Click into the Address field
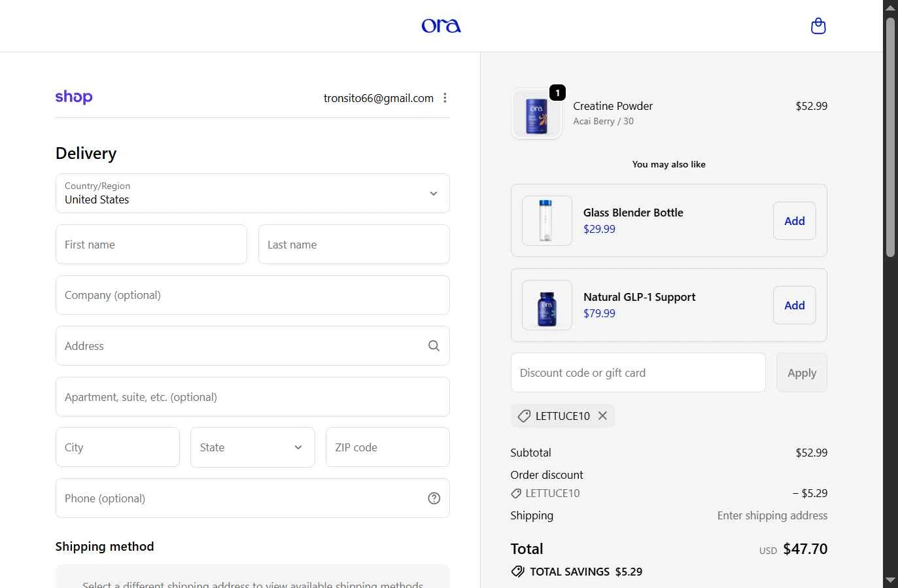The width and height of the screenshot is (898, 588). coord(252,346)
